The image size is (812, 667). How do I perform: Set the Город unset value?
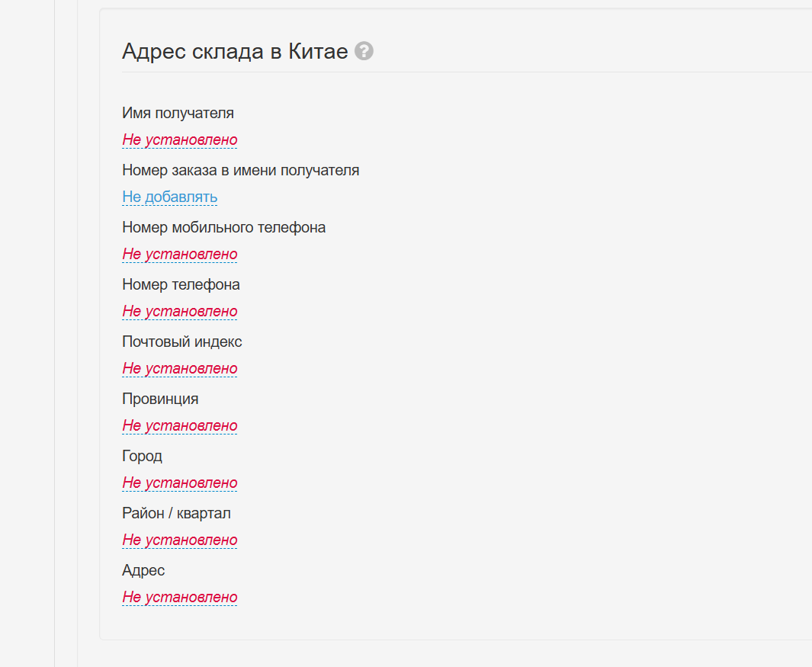coord(180,483)
